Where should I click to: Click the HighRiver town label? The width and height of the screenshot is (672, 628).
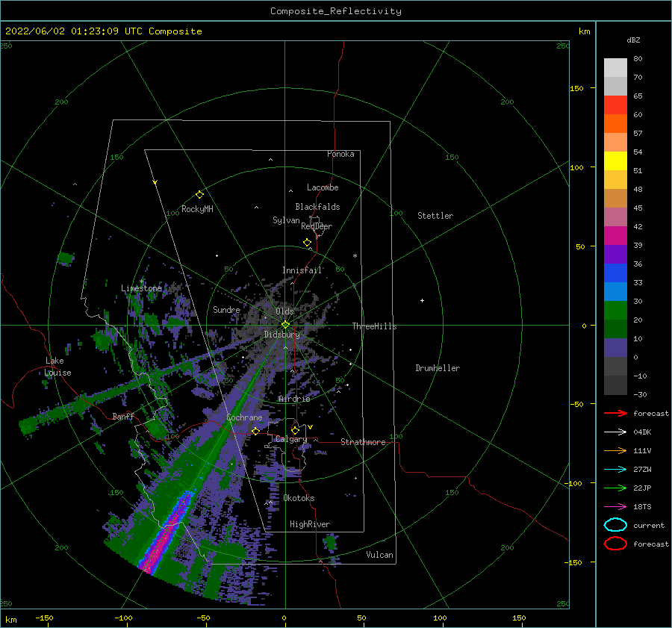(x=310, y=524)
